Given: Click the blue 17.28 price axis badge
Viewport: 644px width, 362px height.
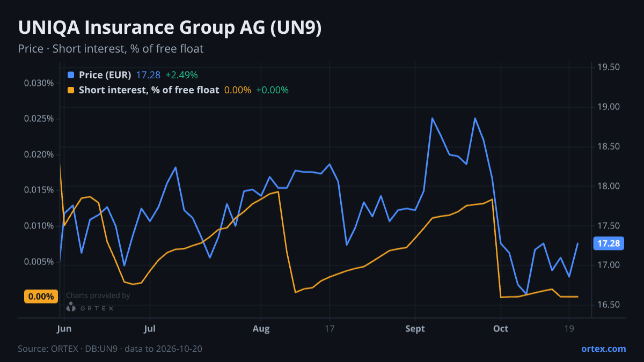Looking at the screenshot, I should click(609, 243).
